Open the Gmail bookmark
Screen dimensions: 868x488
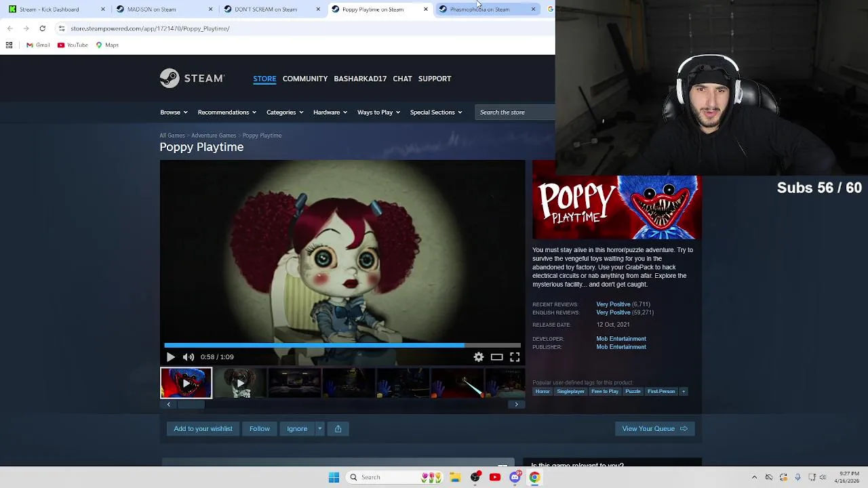38,45
